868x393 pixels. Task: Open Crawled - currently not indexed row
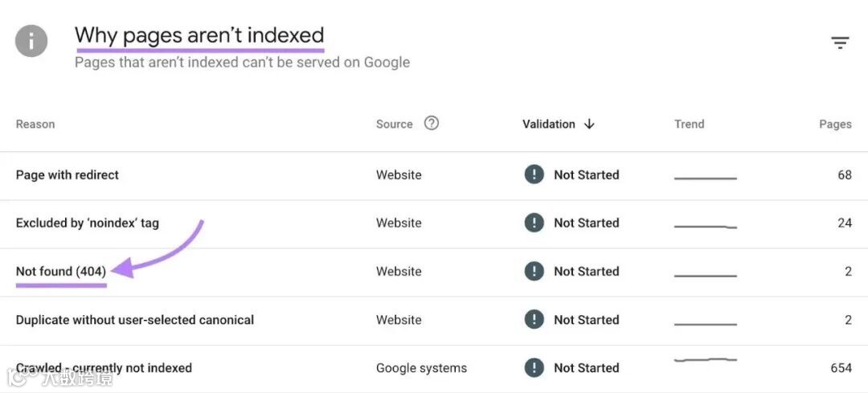pyautogui.click(x=104, y=367)
